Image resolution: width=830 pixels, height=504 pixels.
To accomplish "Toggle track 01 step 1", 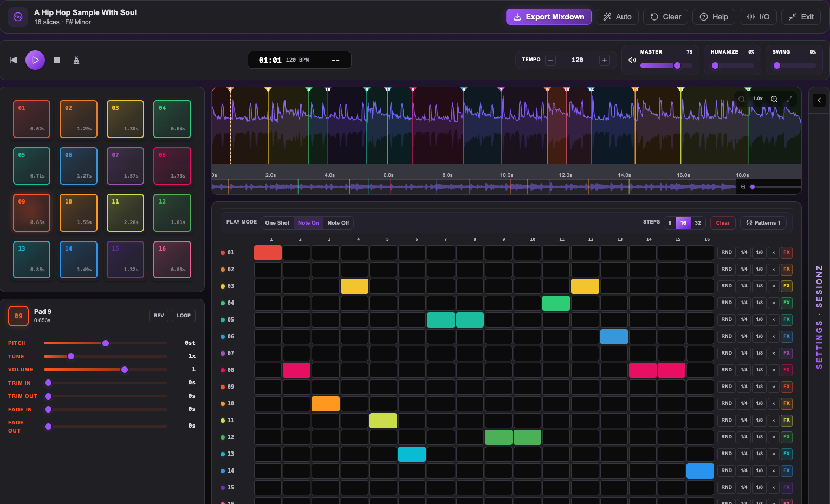I will point(268,253).
